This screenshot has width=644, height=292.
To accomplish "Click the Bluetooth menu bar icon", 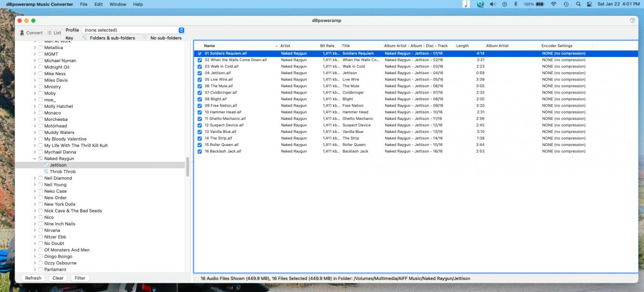I will click(515, 4).
